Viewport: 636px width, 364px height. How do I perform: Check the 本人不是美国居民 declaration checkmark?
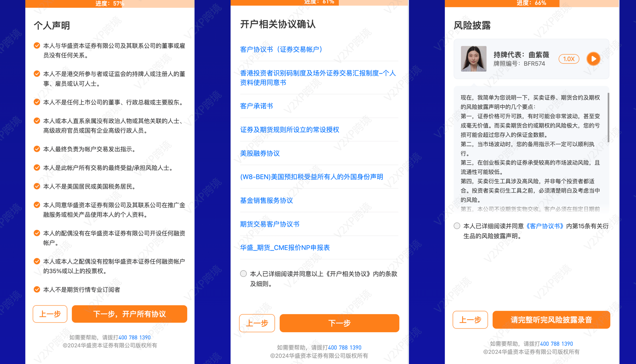37,186
